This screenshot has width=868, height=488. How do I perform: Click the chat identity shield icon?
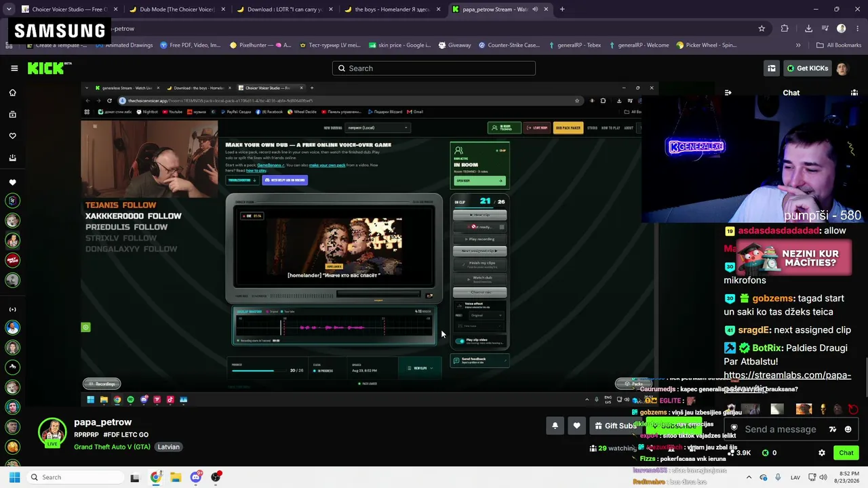click(734, 428)
